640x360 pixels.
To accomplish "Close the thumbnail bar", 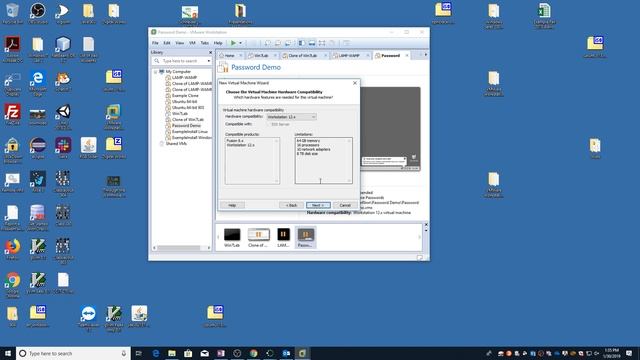I will point(426,225).
